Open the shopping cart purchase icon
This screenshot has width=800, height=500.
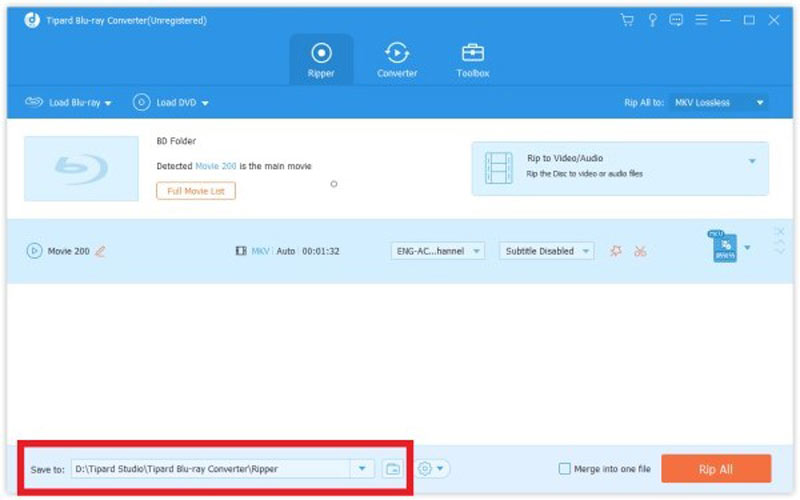(627, 19)
